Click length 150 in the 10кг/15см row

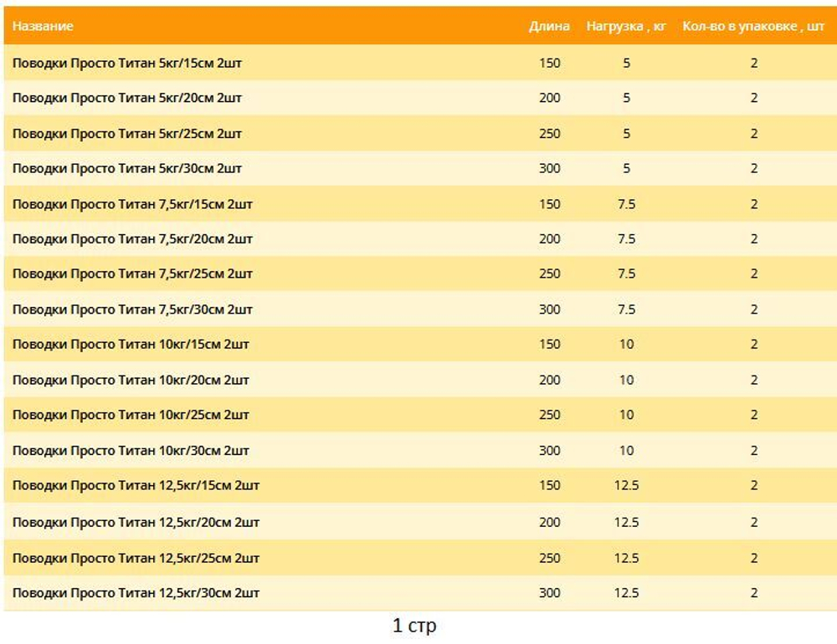pyautogui.click(x=549, y=344)
